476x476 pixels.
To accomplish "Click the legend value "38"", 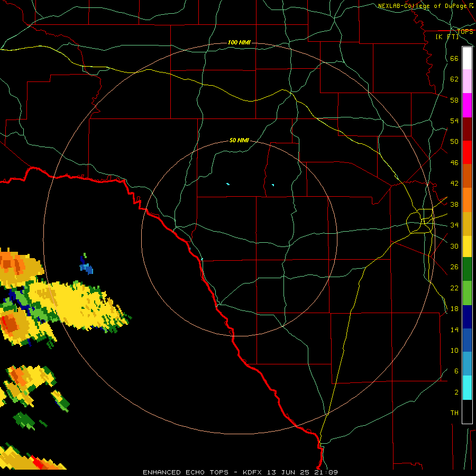I will [x=454, y=204].
